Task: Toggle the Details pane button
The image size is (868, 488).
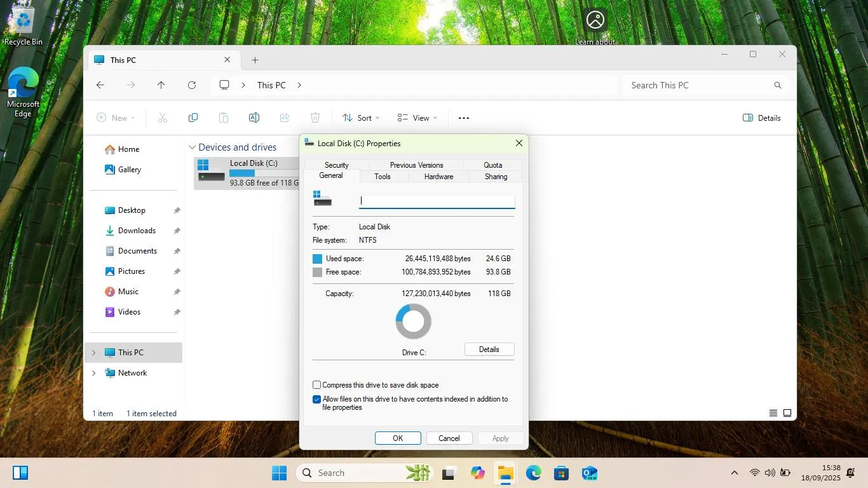Action: [x=761, y=118]
